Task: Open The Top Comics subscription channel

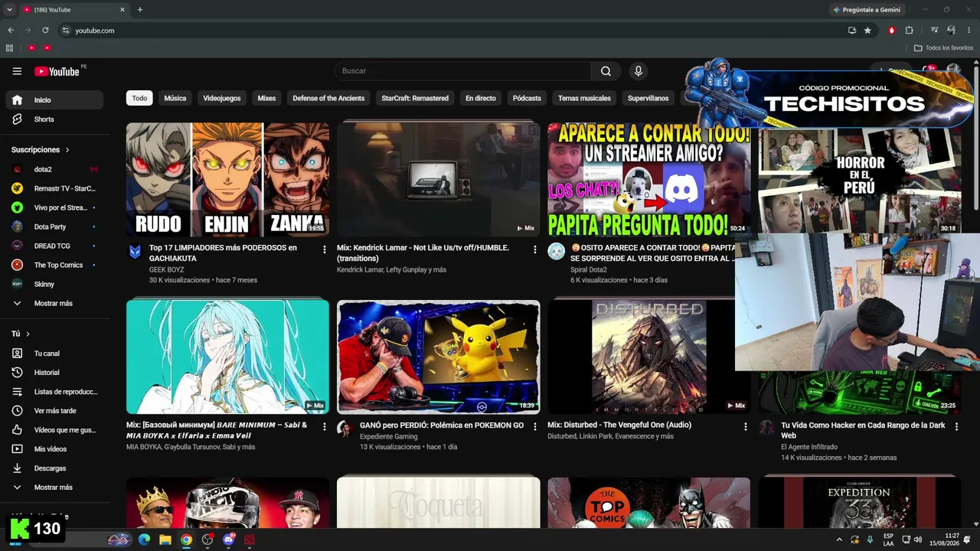Action: 54,265
